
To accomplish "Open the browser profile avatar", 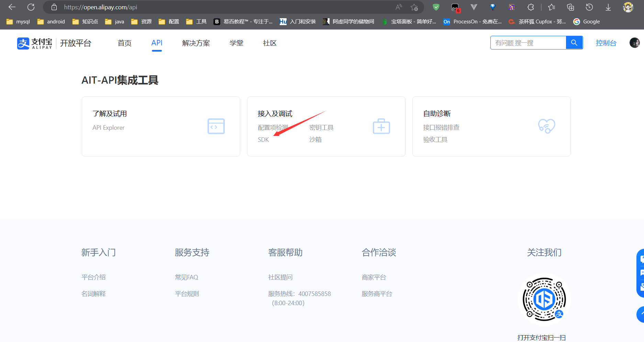I will [628, 7].
